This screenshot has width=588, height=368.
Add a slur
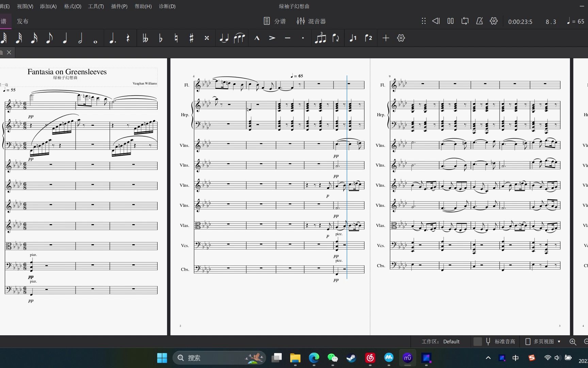point(239,38)
